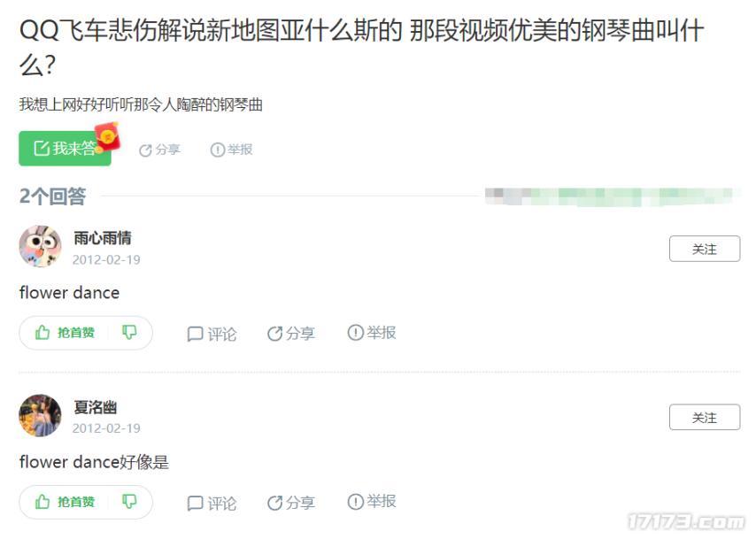Dislike 雨心雨情's flower dance answer

tap(129, 332)
